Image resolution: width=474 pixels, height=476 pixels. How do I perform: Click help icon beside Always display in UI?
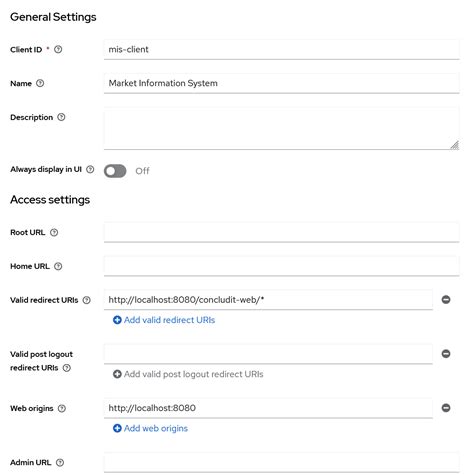tap(90, 169)
